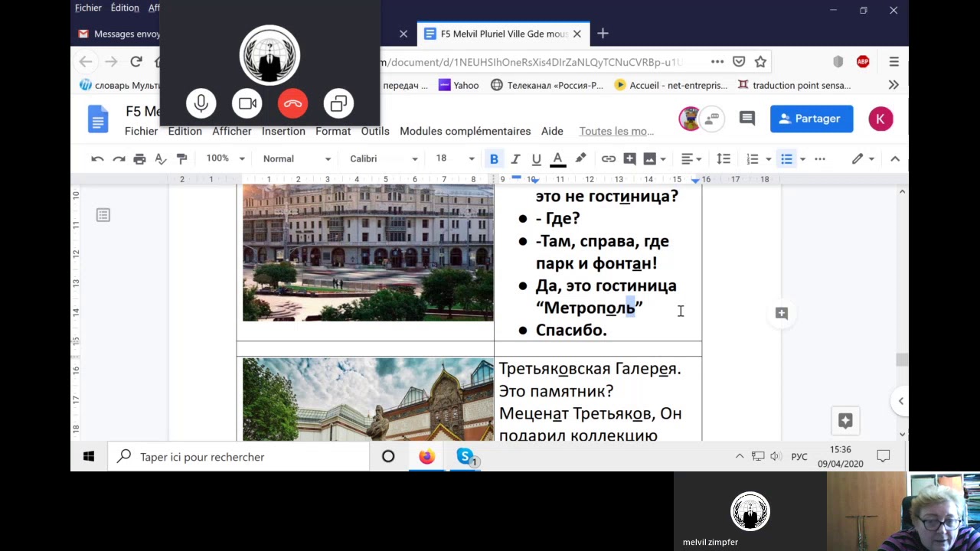This screenshot has height=551, width=980.
Task: Toggle the numbered list
Action: coord(753,158)
